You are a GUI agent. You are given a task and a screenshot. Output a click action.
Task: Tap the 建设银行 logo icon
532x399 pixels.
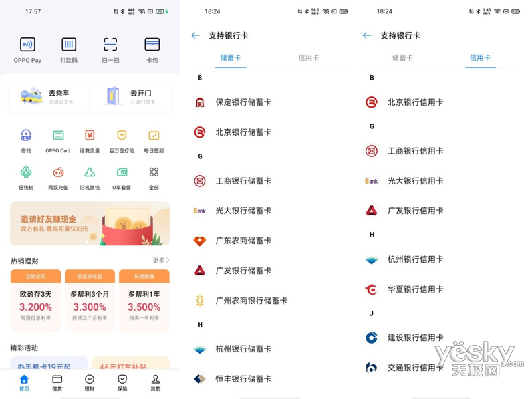[372, 338]
